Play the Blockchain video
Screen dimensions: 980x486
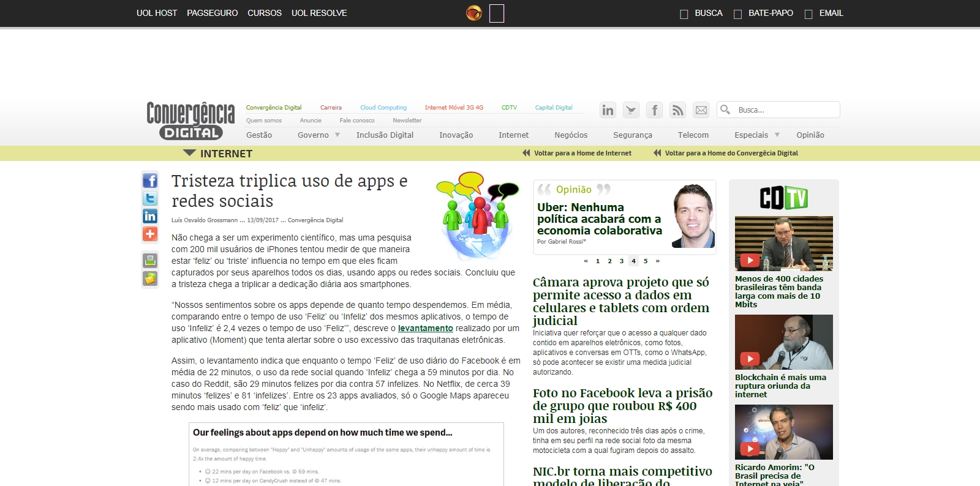click(750, 359)
